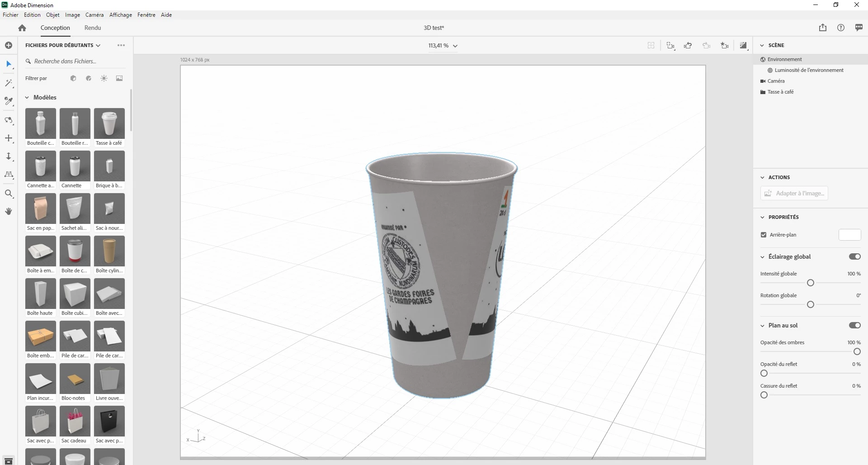Select Caméra in the scene tree
Viewport: 868px width, 465px height.
811,81
